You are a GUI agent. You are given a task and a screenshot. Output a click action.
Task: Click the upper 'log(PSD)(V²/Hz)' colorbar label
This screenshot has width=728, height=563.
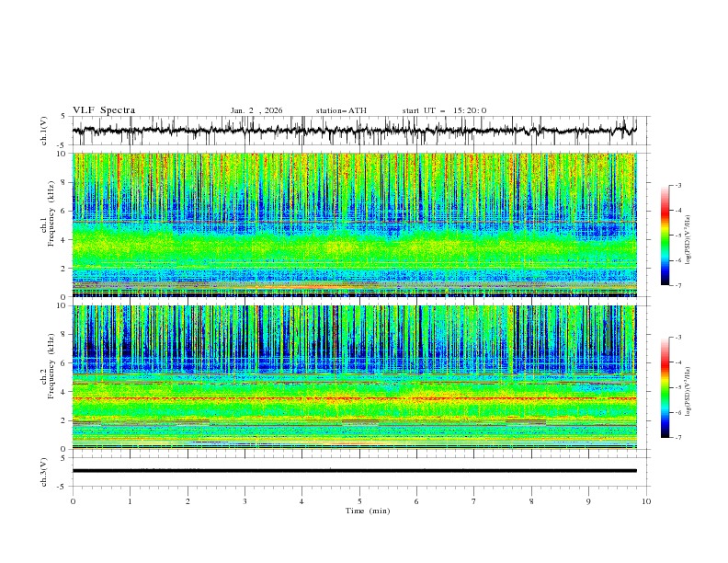tap(688, 240)
